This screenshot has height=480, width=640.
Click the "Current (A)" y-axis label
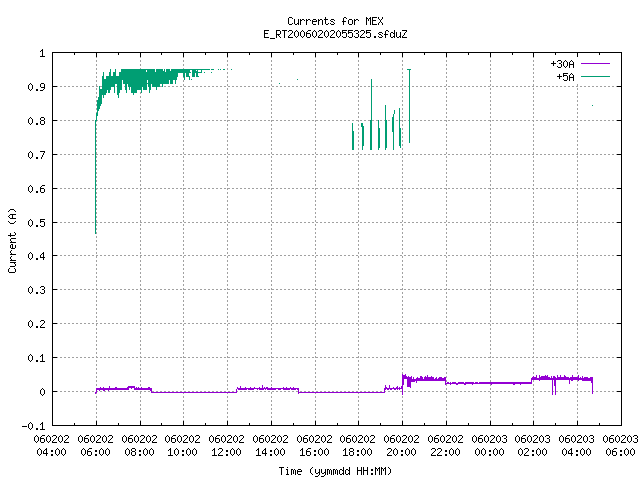click(12, 241)
